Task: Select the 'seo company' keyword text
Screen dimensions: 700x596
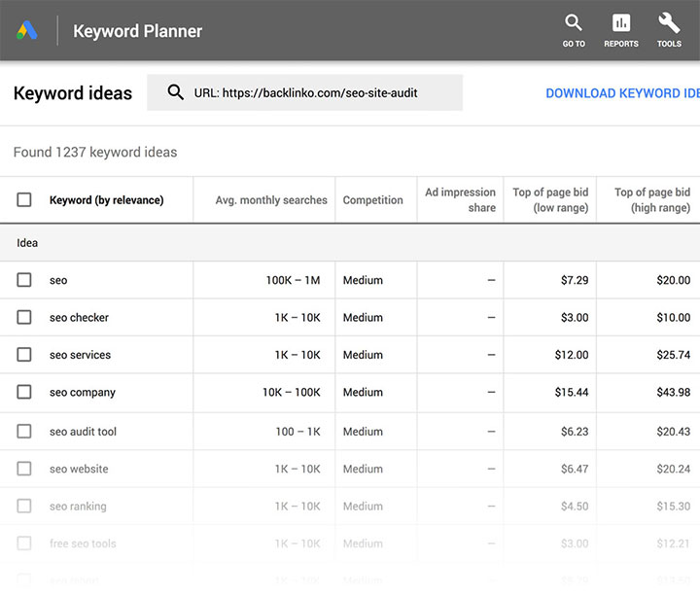Action: [83, 393]
